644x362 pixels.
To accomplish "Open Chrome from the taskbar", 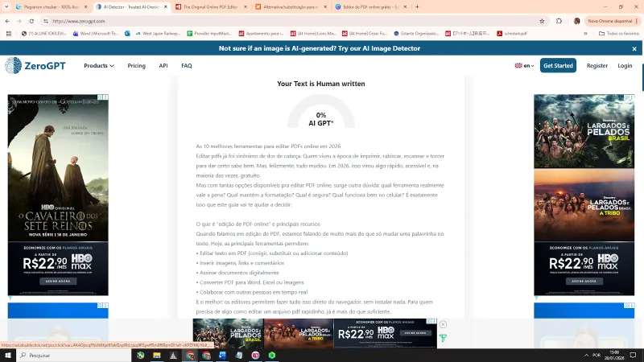I will [206, 355].
